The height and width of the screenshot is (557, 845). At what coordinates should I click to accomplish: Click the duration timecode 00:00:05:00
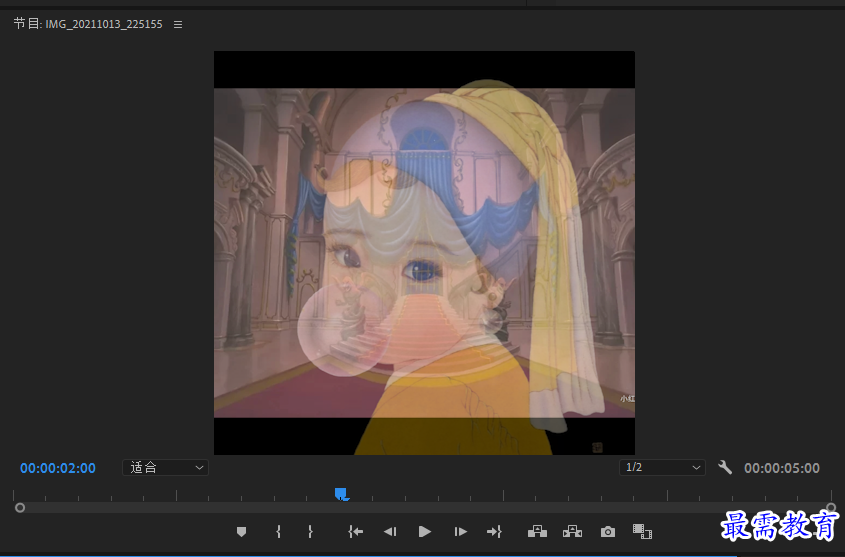pyautogui.click(x=782, y=468)
